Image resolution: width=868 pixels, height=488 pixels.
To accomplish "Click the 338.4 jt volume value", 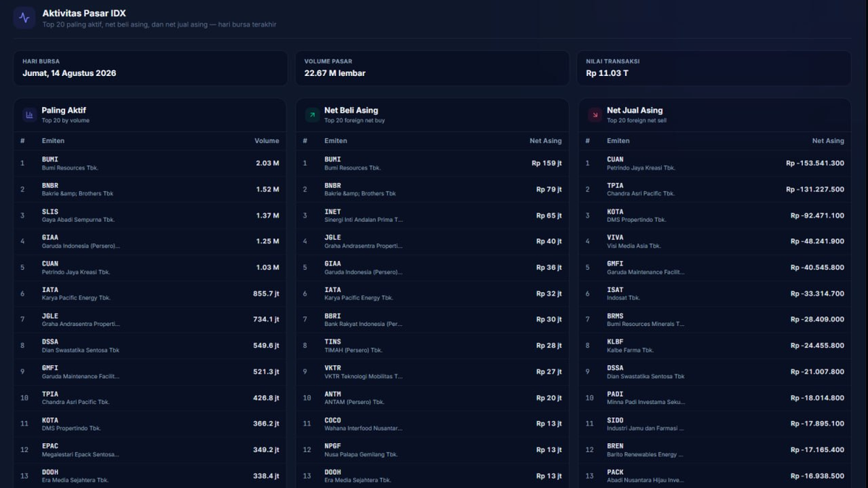I will coord(265,476).
